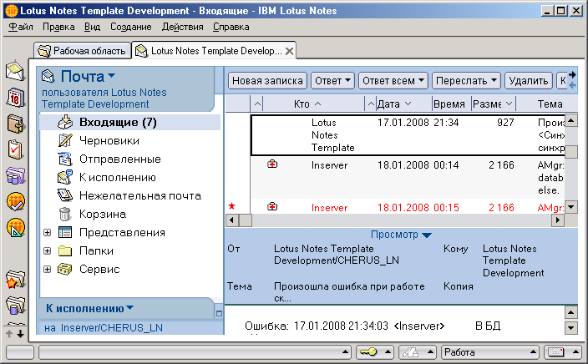
Task: Switch to the Рабочая область tab
Action: click(83, 51)
